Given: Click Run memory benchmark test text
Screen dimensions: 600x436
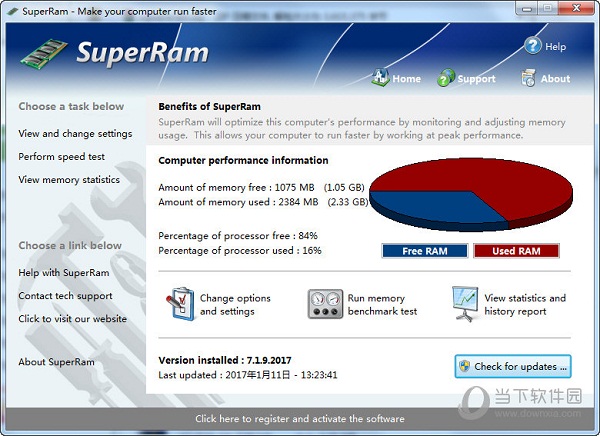Looking at the screenshot, I should tap(382, 305).
